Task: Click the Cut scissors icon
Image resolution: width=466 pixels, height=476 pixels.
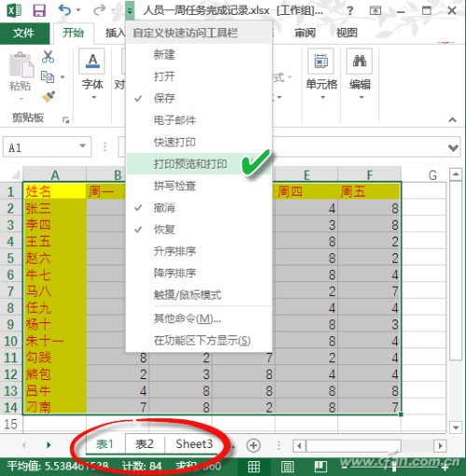Action: coord(48,57)
